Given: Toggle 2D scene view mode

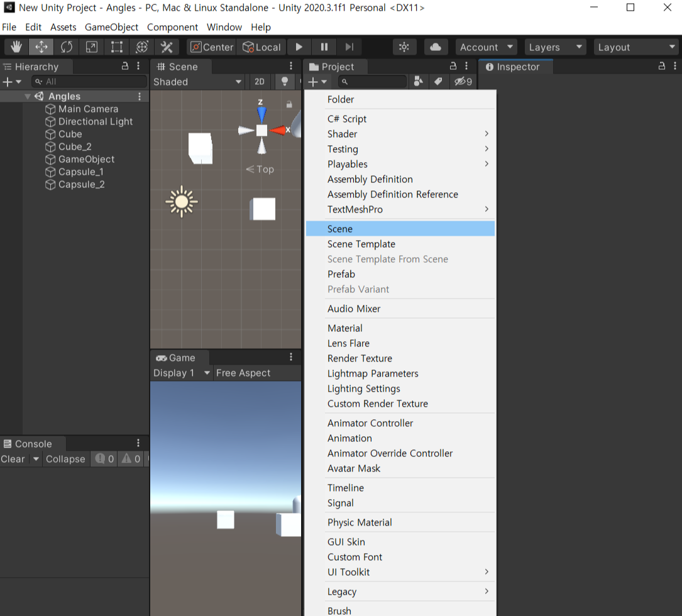Looking at the screenshot, I should (260, 82).
